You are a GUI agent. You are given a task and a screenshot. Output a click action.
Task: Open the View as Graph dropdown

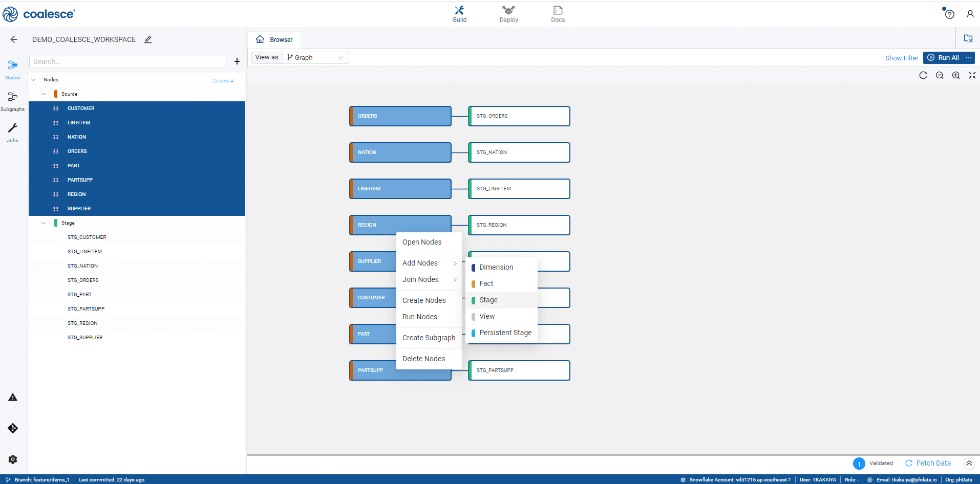[x=315, y=58]
